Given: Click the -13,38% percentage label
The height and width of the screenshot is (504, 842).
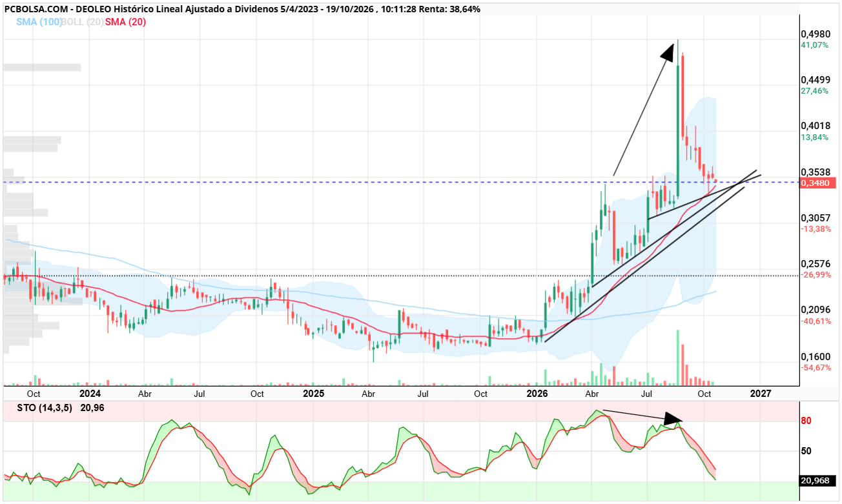Looking at the screenshot, I should tap(816, 229).
